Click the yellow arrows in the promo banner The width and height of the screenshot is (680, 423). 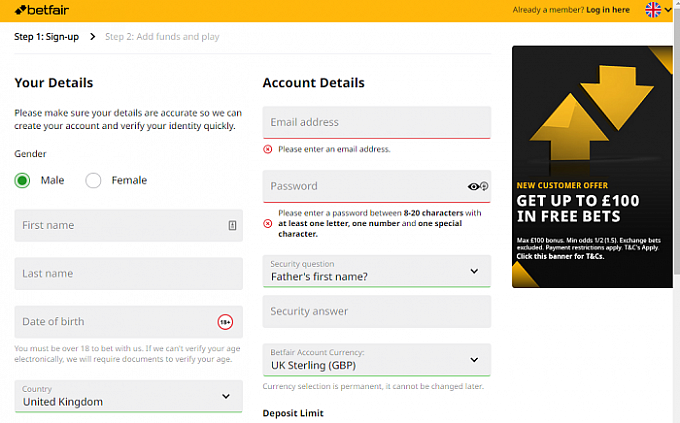point(579,115)
